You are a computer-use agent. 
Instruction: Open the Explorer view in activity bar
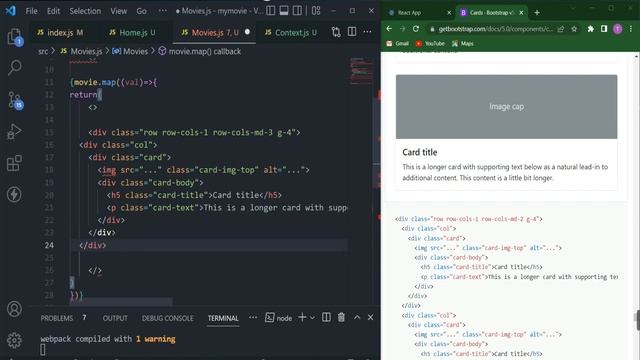15,37
